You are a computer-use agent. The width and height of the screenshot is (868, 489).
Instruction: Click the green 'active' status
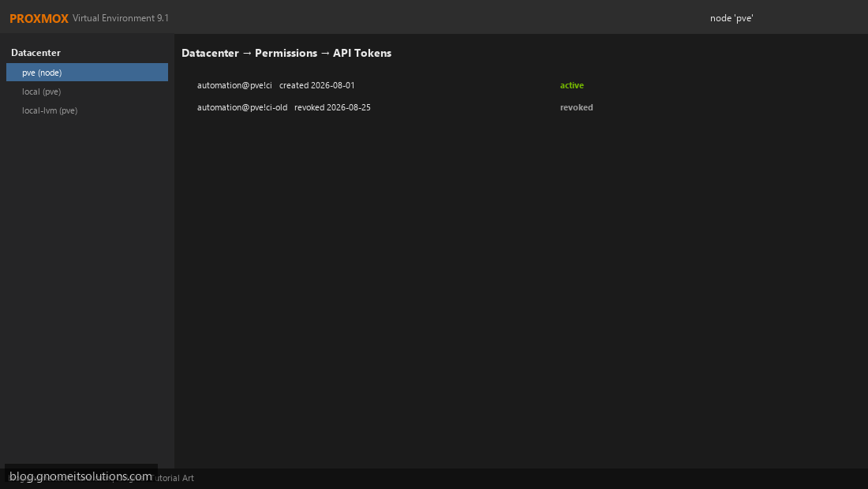(x=572, y=85)
